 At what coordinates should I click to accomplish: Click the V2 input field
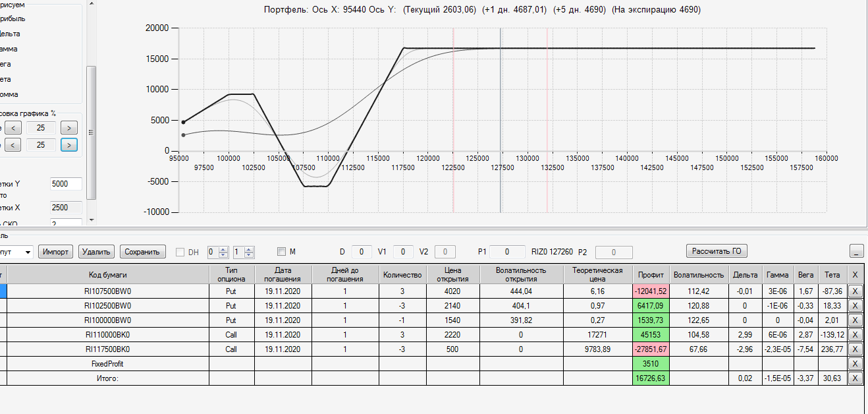tap(445, 251)
